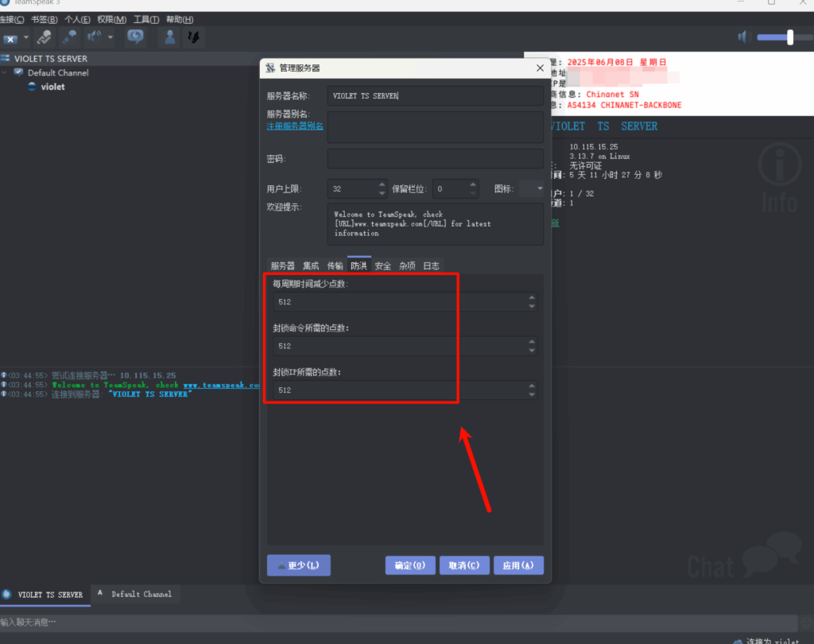
Task: Select the 防洪 tab
Action: 359,266
